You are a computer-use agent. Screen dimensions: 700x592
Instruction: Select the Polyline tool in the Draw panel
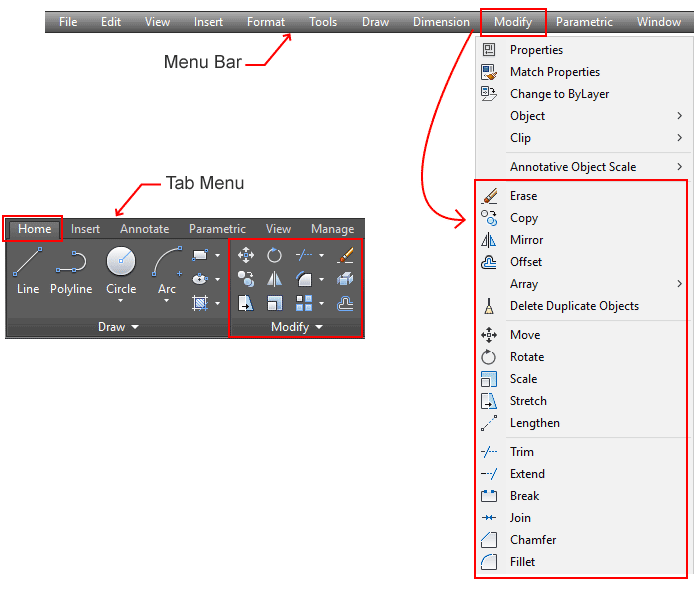(x=71, y=271)
